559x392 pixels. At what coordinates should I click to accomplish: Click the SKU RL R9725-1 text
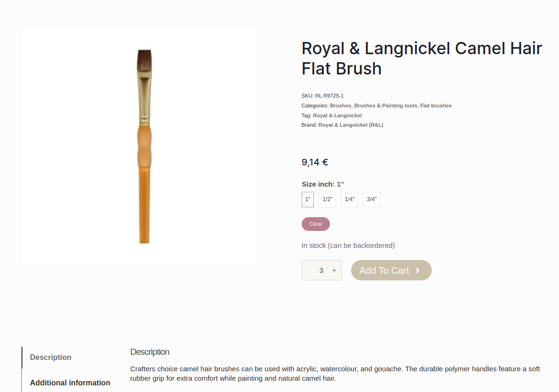322,96
